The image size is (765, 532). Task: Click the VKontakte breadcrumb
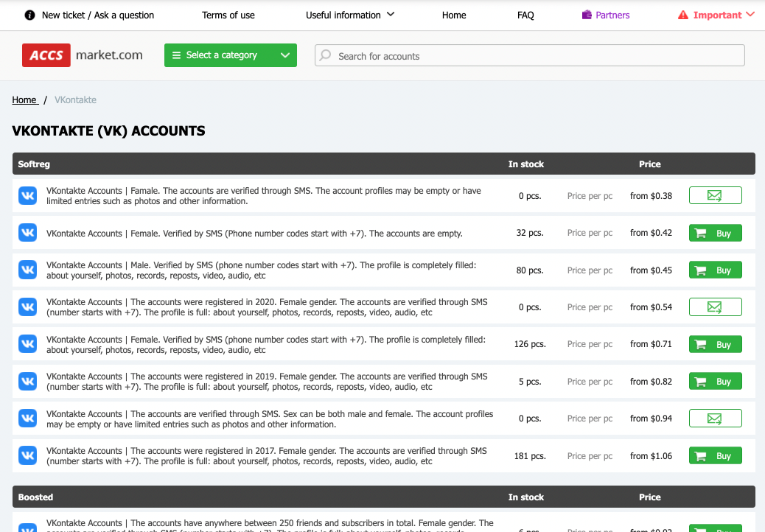point(76,100)
